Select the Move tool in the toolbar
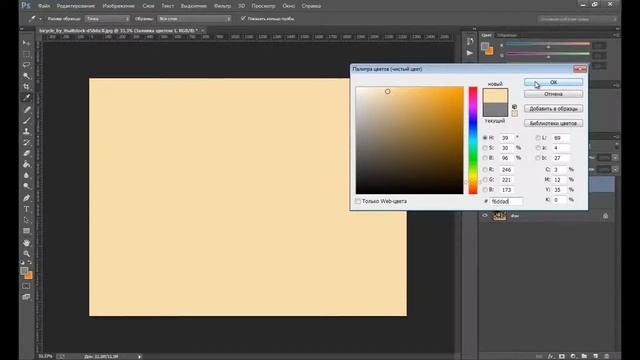The height and width of the screenshot is (360, 640). [27, 43]
